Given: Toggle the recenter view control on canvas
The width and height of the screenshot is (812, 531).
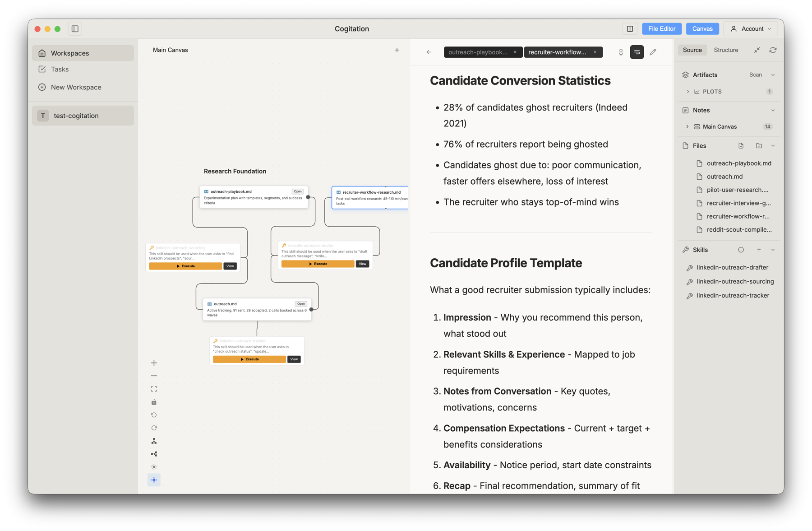Looking at the screenshot, I should [x=154, y=480].
